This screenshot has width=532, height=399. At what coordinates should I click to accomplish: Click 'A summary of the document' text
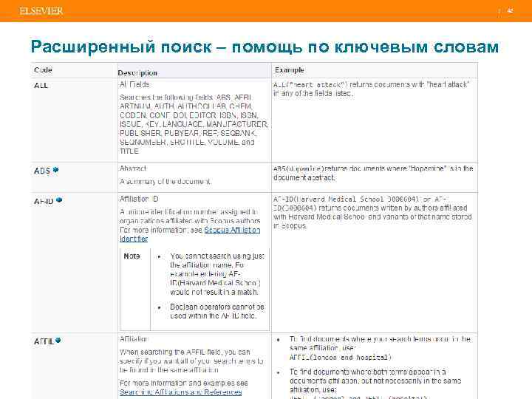tap(166, 182)
